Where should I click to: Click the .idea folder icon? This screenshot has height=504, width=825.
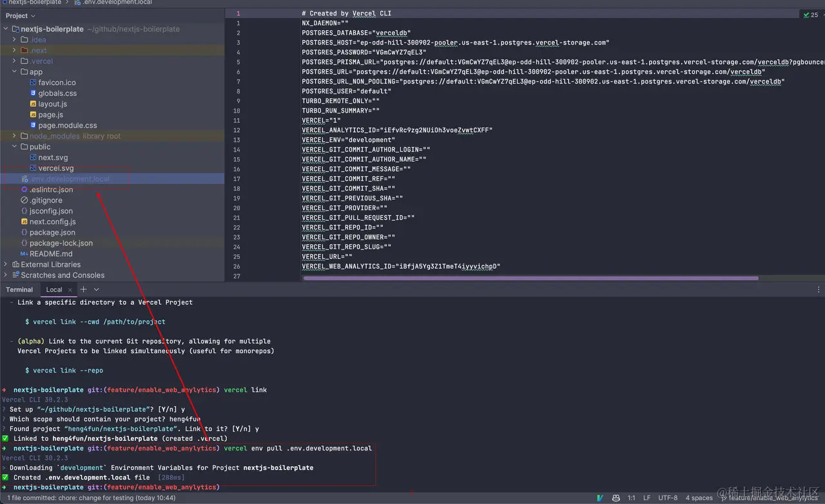coord(24,39)
